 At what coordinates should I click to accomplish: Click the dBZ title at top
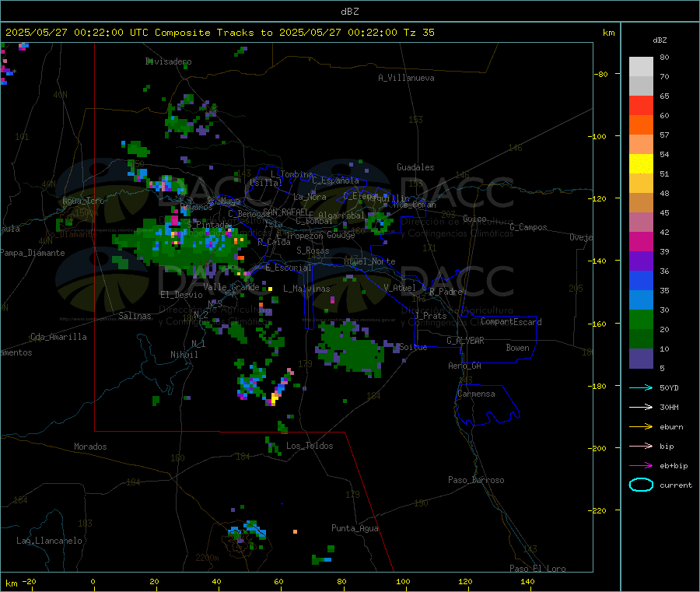[349, 12]
